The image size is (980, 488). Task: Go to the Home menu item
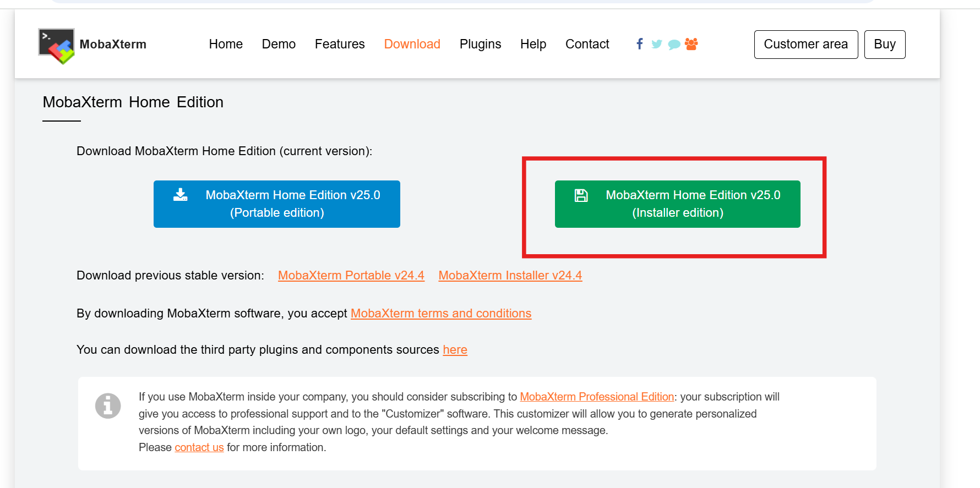(x=226, y=44)
